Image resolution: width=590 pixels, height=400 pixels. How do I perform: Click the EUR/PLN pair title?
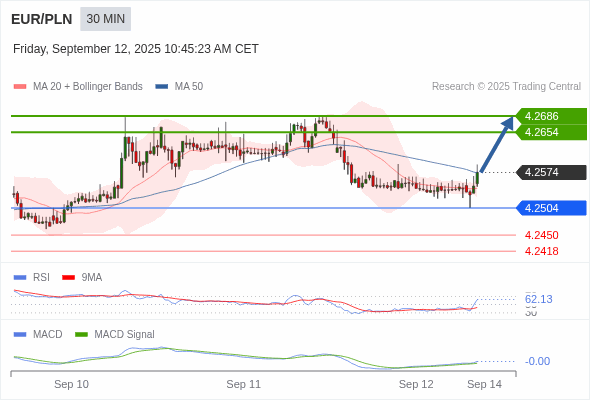42,19
